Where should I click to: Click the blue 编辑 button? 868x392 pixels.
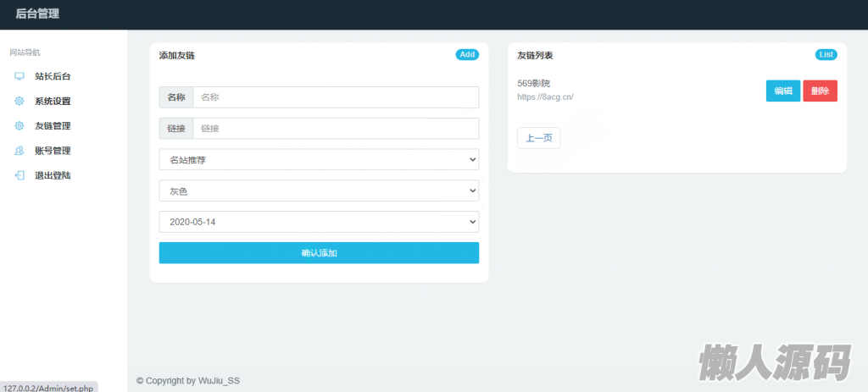782,91
